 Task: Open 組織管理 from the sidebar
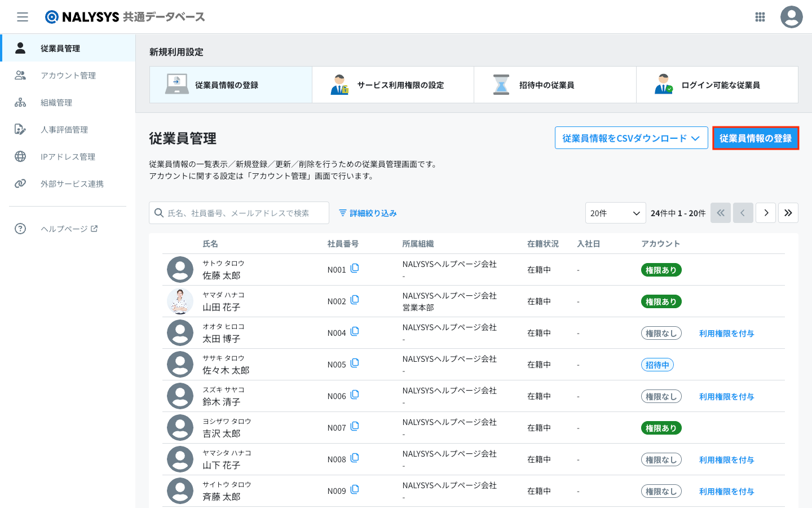[x=56, y=103]
